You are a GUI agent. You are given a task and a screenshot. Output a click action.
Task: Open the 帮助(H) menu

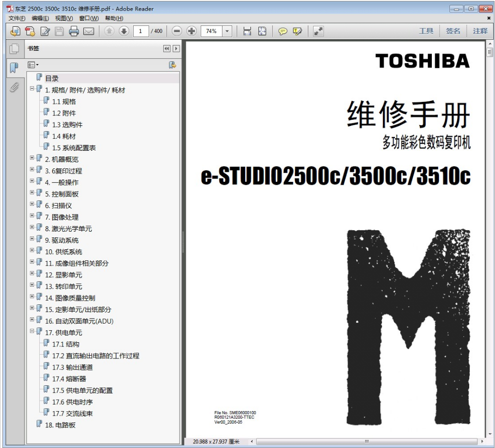pos(114,18)
